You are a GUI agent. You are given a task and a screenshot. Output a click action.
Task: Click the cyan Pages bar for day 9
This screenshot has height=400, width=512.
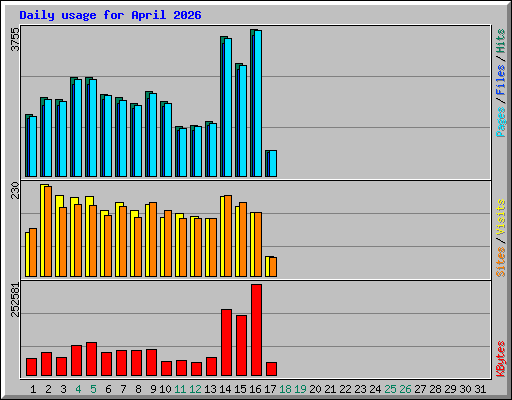click(153, 135)
